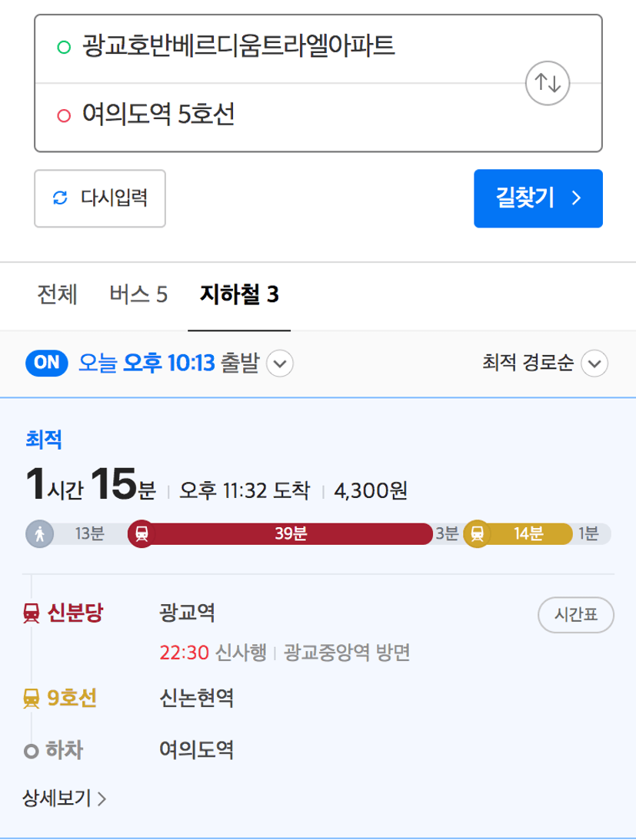The image size is (636, 840).
Task: Expand route details via 상세보기
Action: click(x=64, y=798)
